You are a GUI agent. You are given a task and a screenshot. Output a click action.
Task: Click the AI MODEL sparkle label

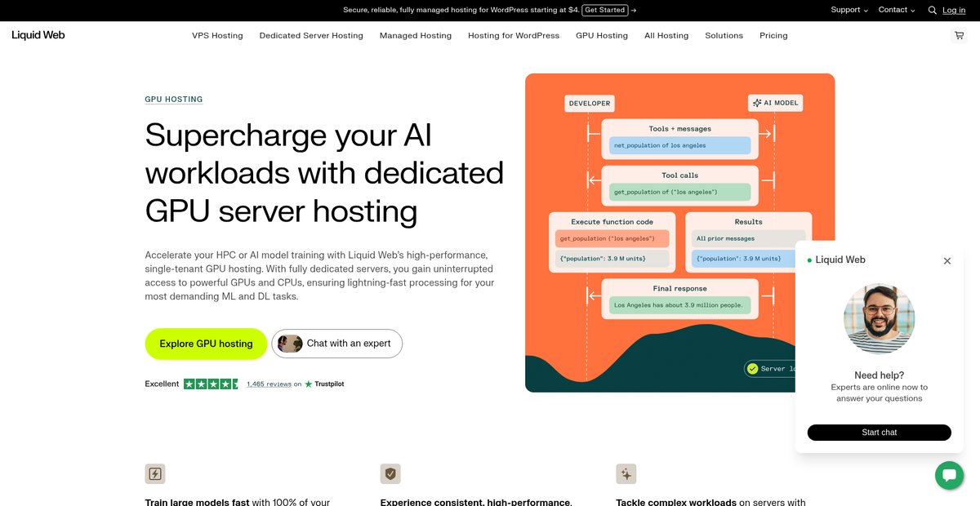coord(776,103)
